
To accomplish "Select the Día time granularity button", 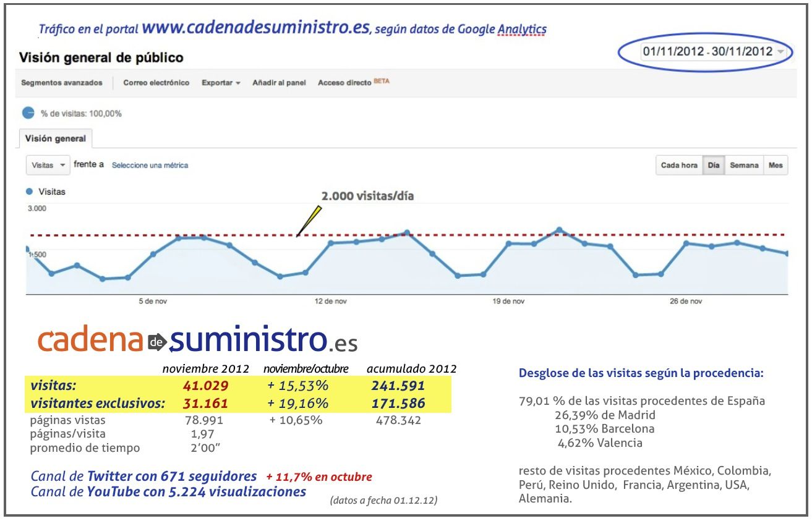I will (x=714, y=166).
